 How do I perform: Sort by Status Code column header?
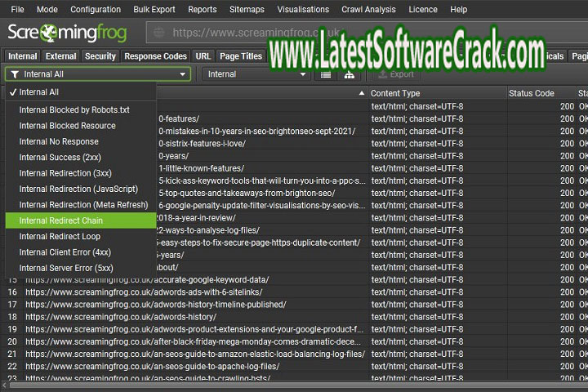[x=542, y=93]
